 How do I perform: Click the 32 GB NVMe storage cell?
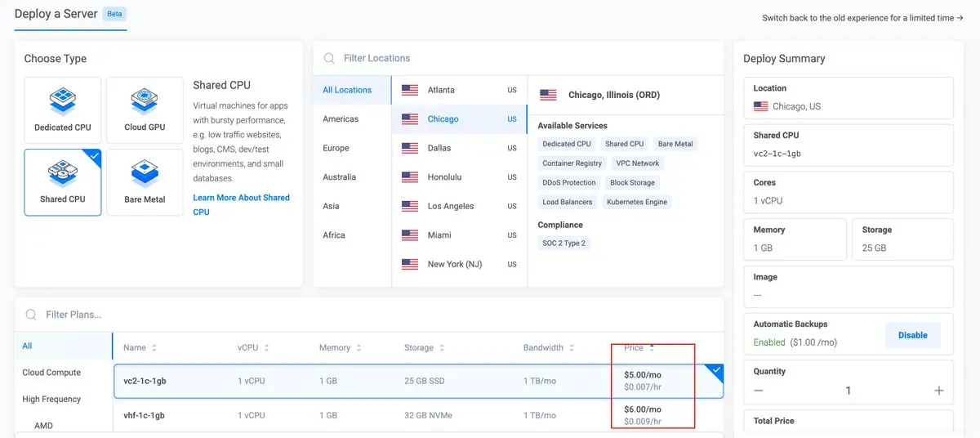click(x=428, y=415)
